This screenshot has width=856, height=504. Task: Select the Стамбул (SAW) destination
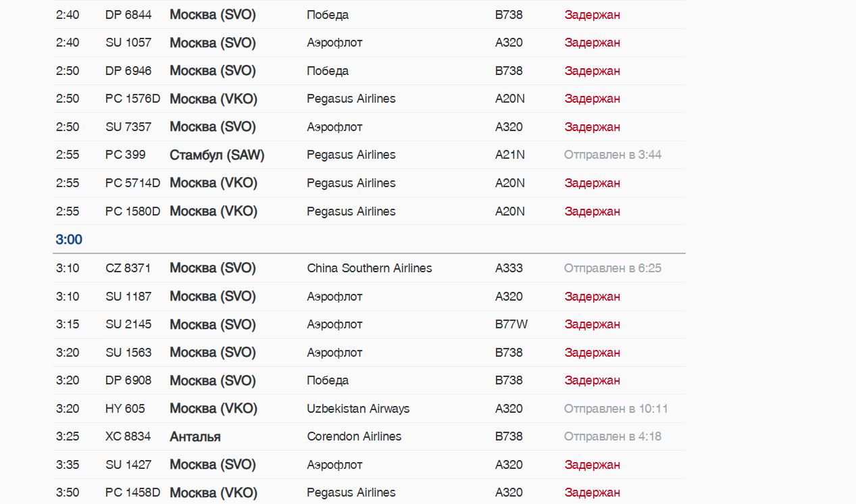[217, 155]
